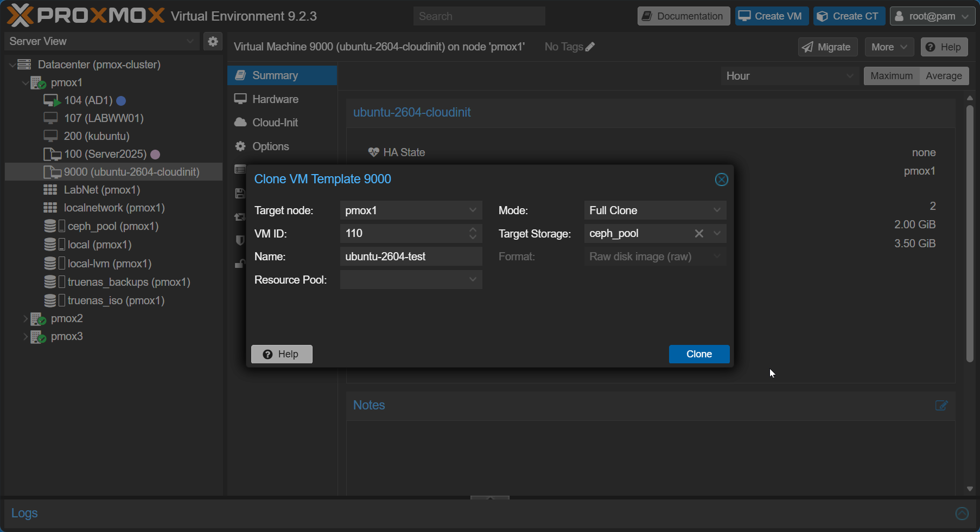Switch graphs to Average
This screenshot has width=980, height=532.
[944, 76]
